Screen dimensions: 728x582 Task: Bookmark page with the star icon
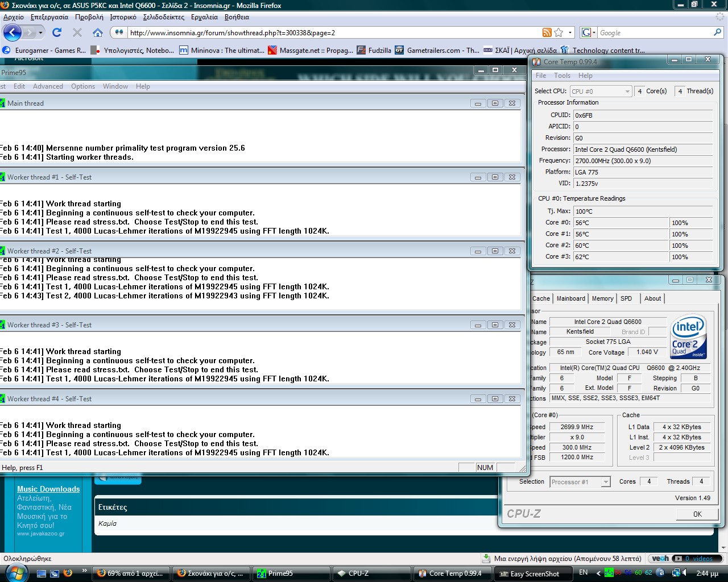pos(559,32)
